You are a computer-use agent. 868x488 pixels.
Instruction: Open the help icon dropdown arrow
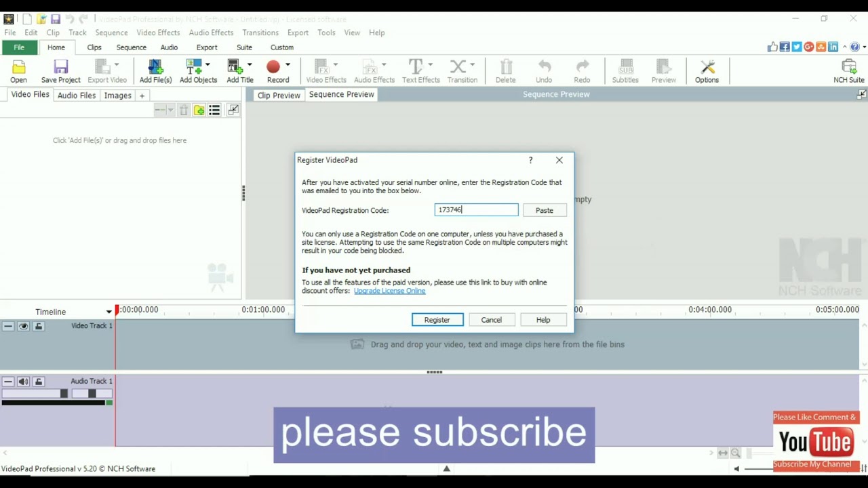pos(864,47)
